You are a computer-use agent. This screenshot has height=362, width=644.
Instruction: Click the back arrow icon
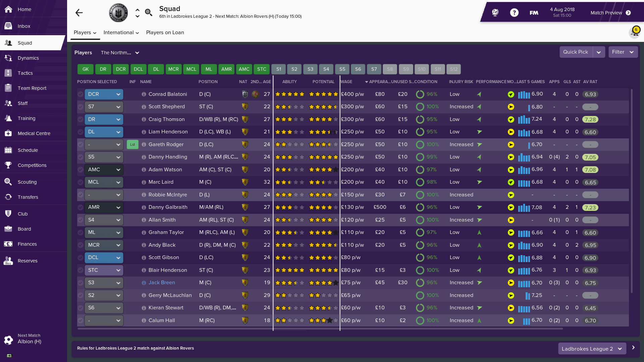click(79, 13)
